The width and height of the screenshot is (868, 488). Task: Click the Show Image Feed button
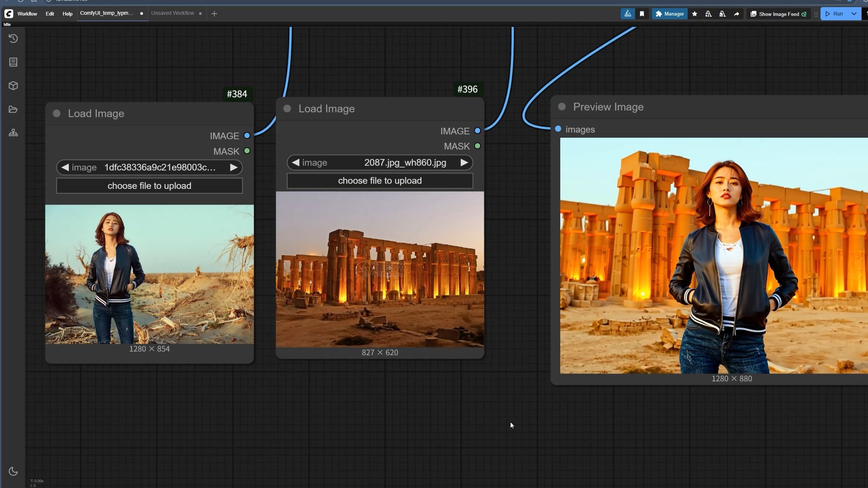(779, 14)
